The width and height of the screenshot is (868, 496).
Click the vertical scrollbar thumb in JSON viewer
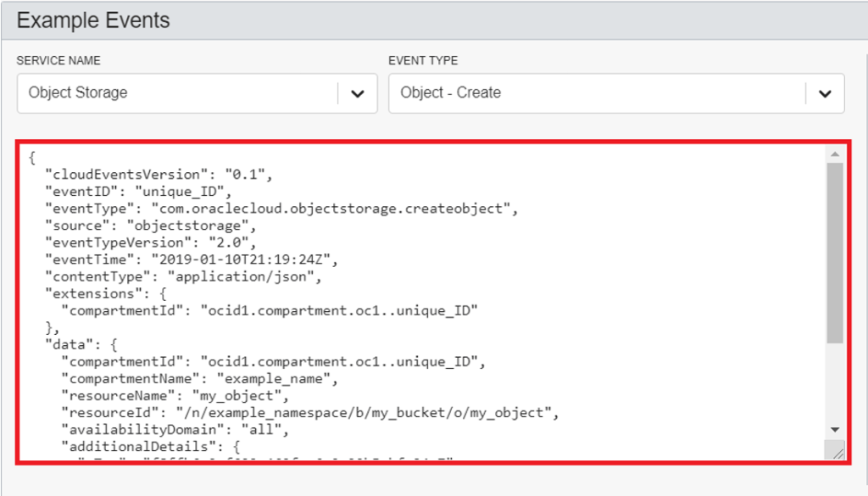pos(835,253)
